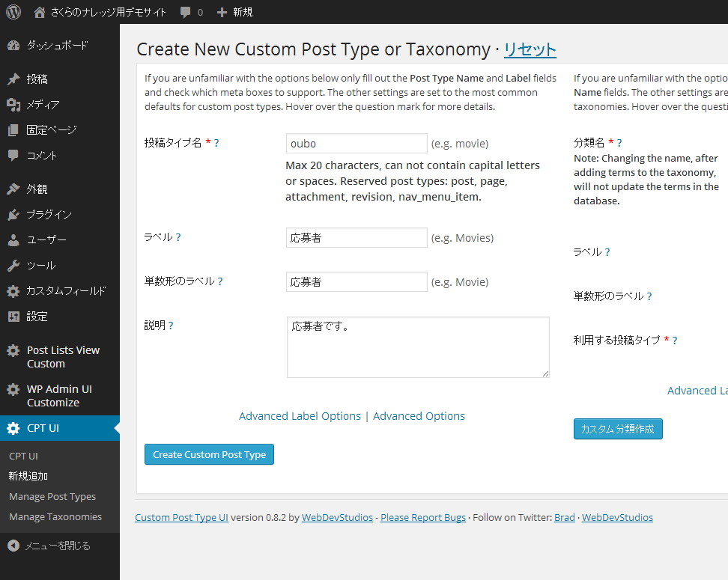Expand the Advanced Options section
This screenshot has height=580, width=728.
click(x=419, y=416)
